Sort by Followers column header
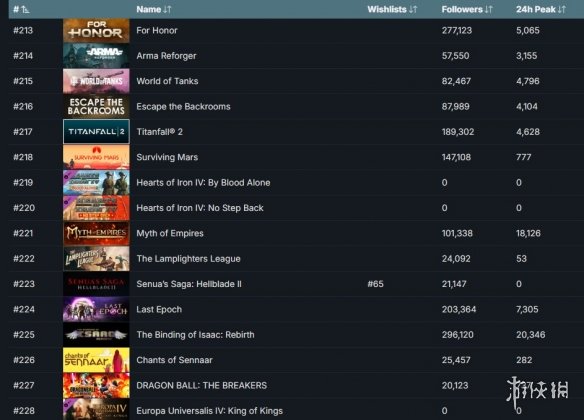584x420 pixels. [467, 9]
